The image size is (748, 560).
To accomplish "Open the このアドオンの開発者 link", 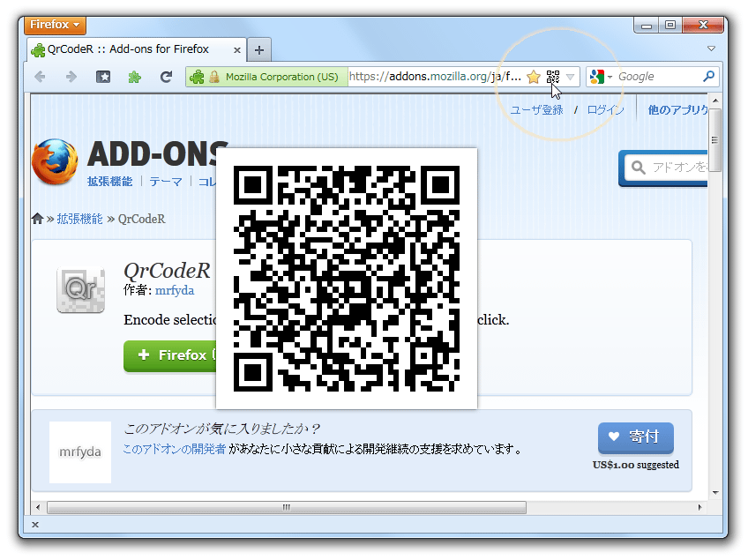I will (x=174, y=449).
